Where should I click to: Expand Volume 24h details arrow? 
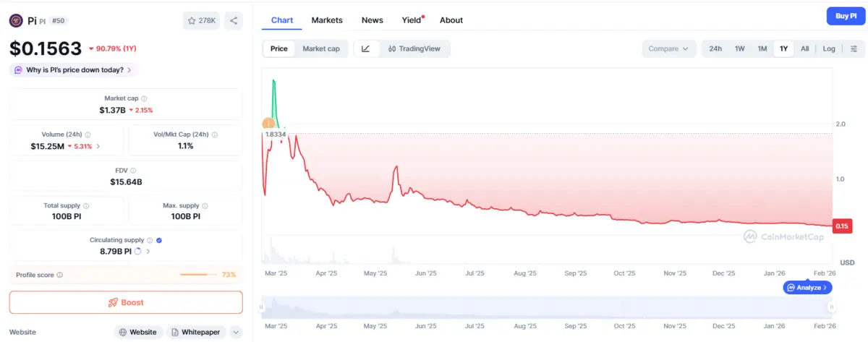pyautogui.click(x=98, y=146)
